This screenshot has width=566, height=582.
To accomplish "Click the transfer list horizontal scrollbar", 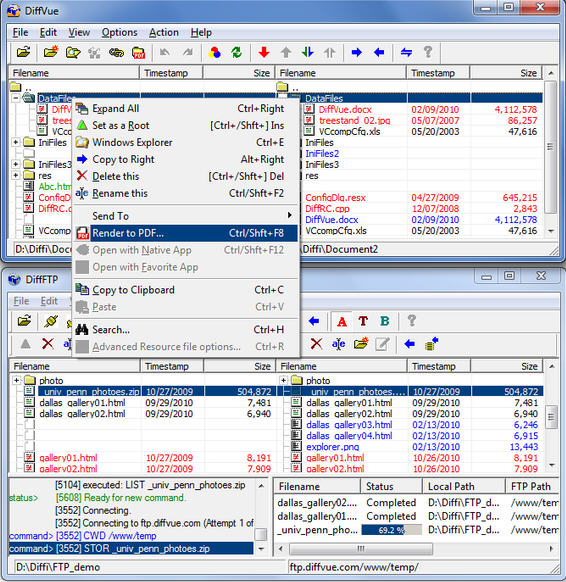I will tap(416, 548).
